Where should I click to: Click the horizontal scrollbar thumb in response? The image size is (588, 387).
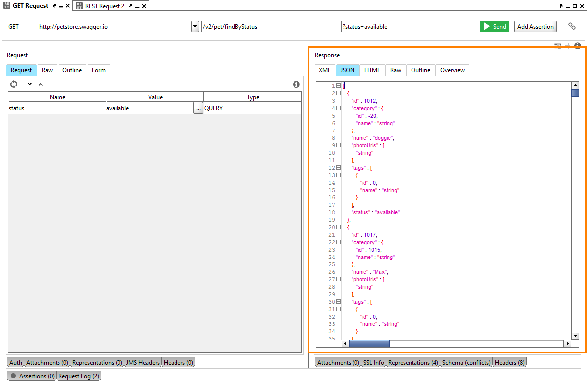[x=369, y=343]
